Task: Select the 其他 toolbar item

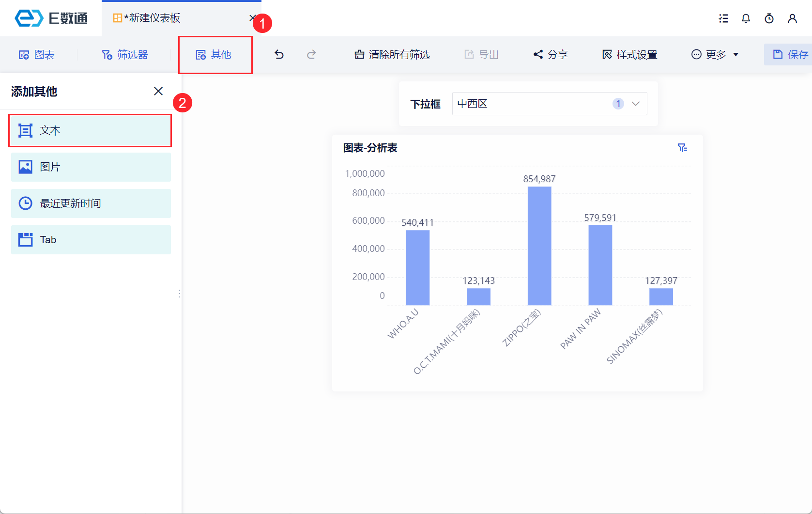Action: 214,55
